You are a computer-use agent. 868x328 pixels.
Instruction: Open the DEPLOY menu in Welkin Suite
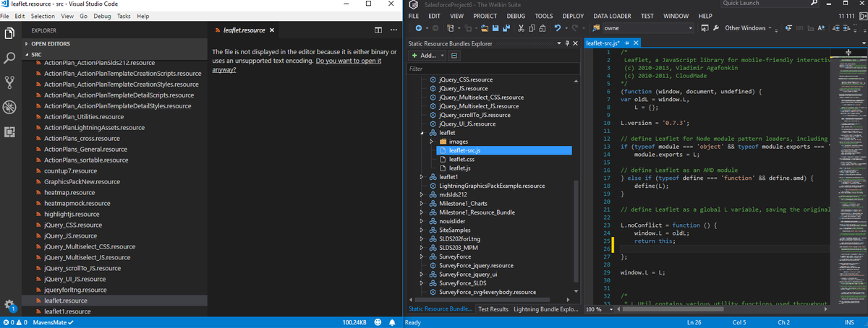pos(573,16)
